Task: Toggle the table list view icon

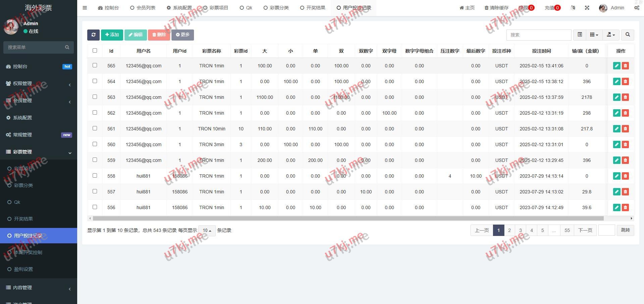Action: point(580,35)
